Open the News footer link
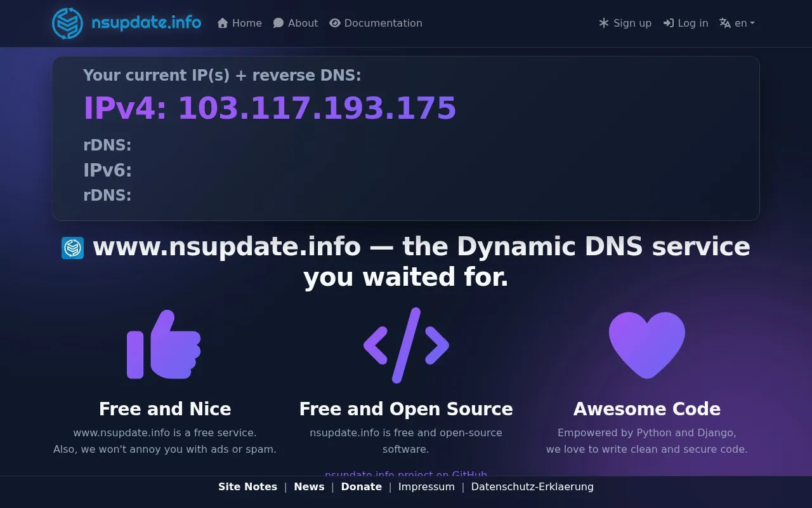Viewport: 812px width, 508px height. 309,487
